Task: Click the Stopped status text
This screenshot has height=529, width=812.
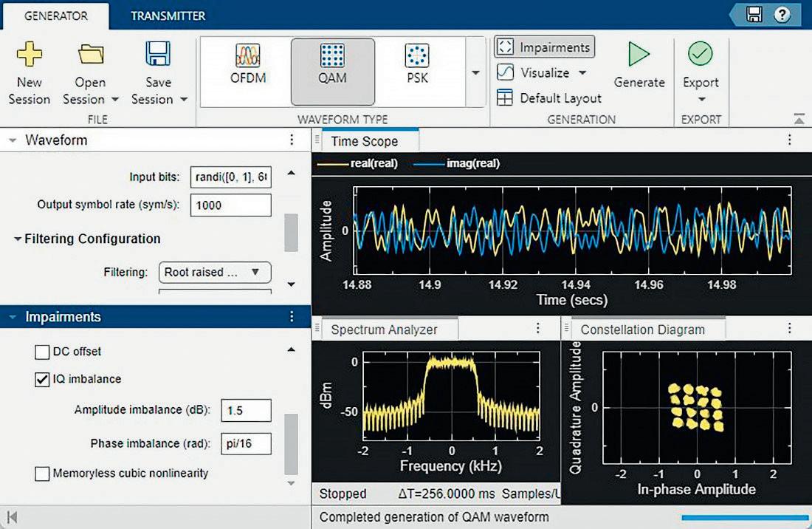Action: pos(343,494)
